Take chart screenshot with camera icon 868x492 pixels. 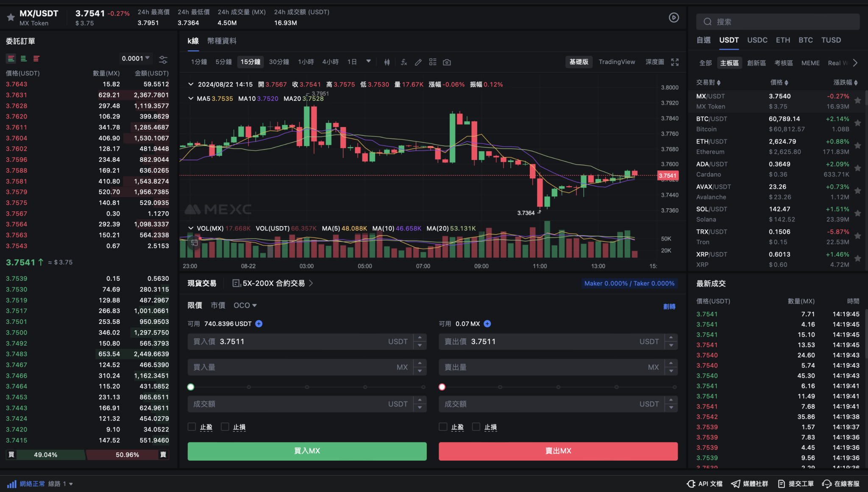pos(447,62)
